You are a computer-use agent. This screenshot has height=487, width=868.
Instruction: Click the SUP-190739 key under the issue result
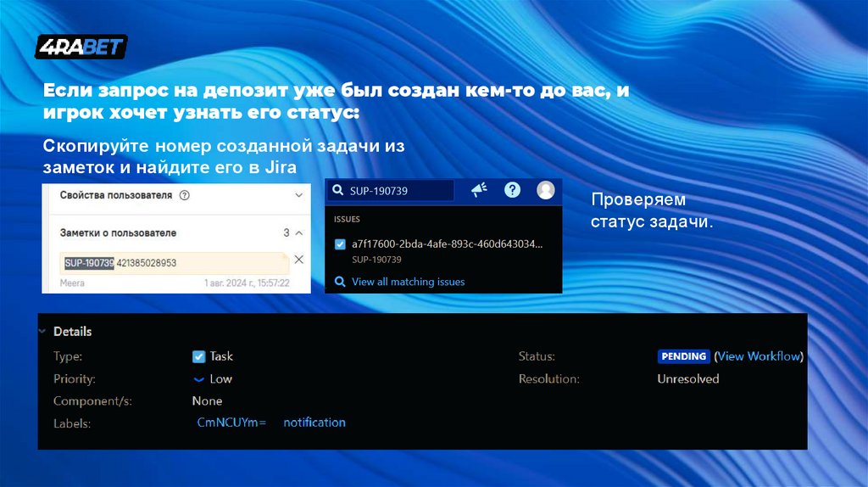pos(376,260)
